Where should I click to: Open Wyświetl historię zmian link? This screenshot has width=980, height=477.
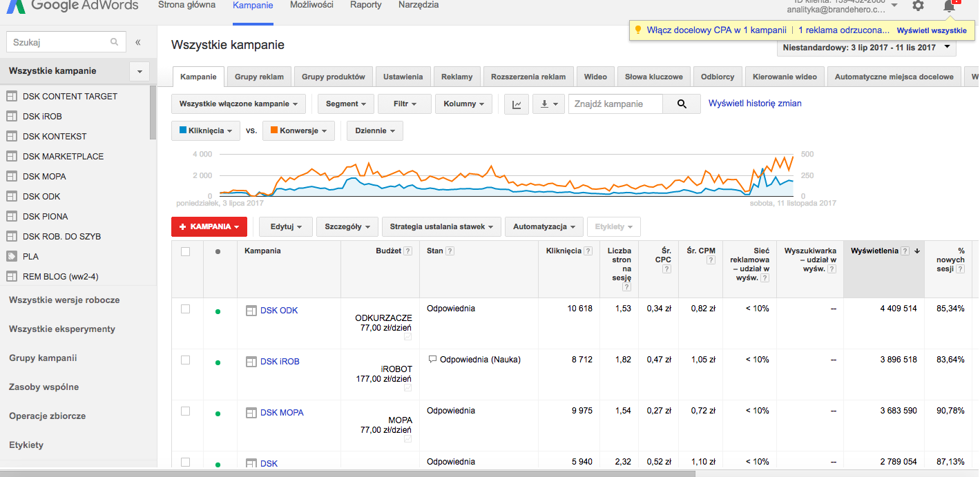click(x=755, y=104)
